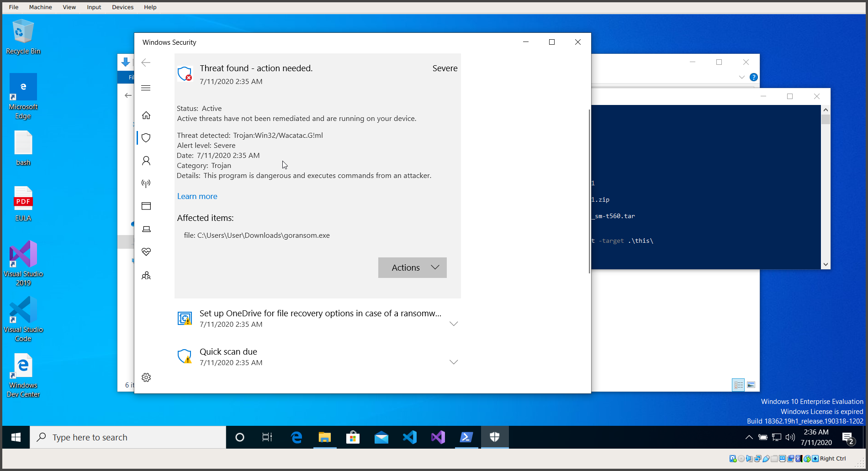Open Device security laptop icon

click(146, 229)
